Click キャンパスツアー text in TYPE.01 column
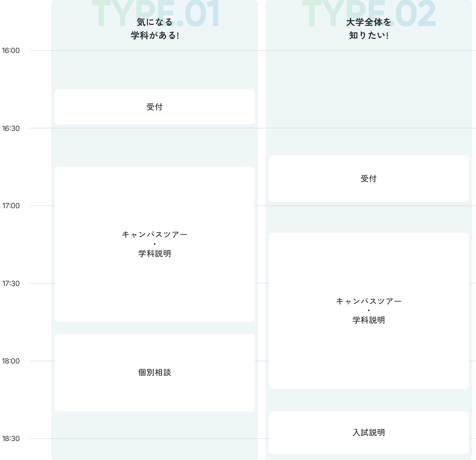Screen dimensions: 476x460 click(155, 235)
